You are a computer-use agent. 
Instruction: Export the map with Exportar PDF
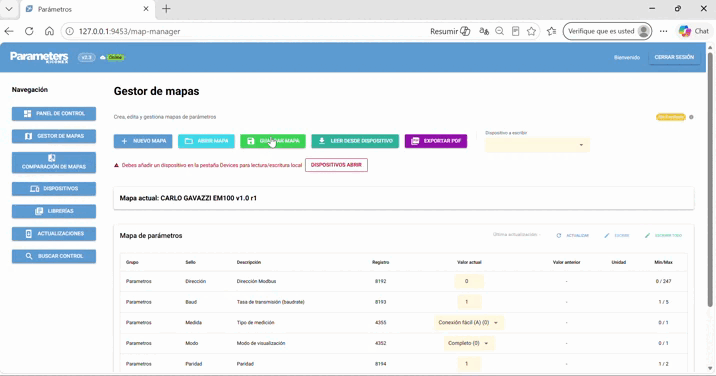tap(436, 141)
